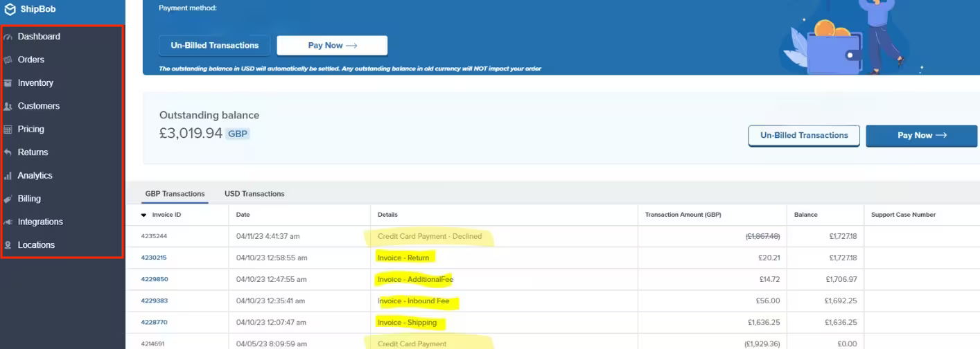Sort by the Invoice ID arrow
The width and height of the screenshot is (980, 349).
[x=144, y=215]
